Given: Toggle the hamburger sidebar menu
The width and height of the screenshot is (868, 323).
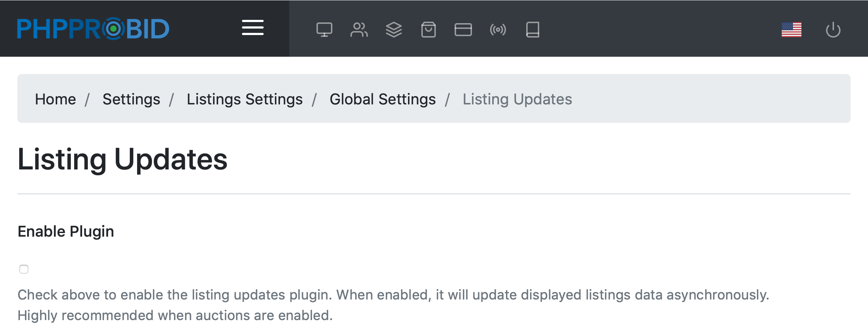Looking at the screenshot, I should (x=252, y=28).
